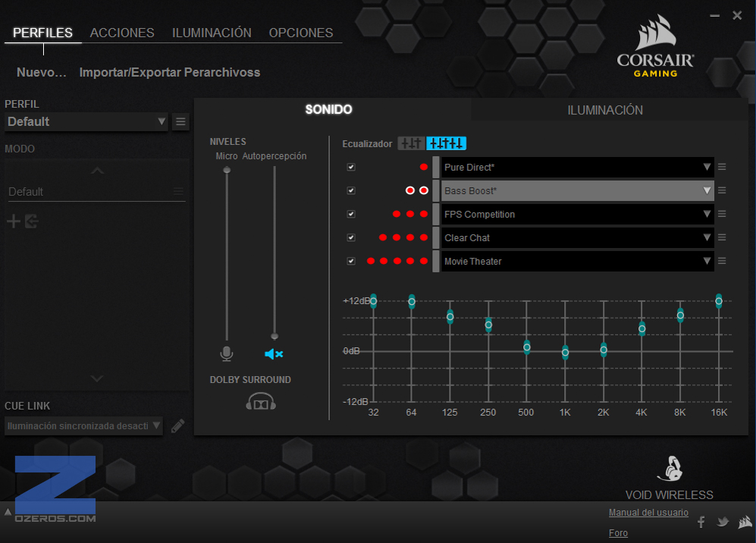Switch to the two-slider simple equalizer view

coord(411,143)
